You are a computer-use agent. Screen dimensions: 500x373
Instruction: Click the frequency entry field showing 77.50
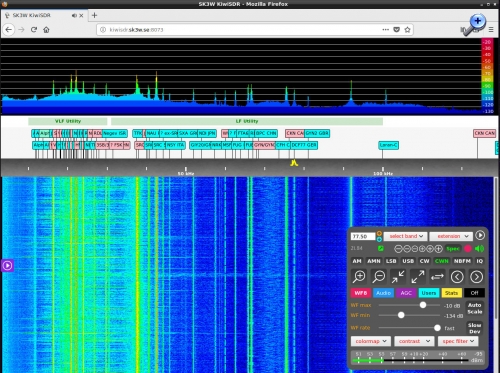[363, 236]
